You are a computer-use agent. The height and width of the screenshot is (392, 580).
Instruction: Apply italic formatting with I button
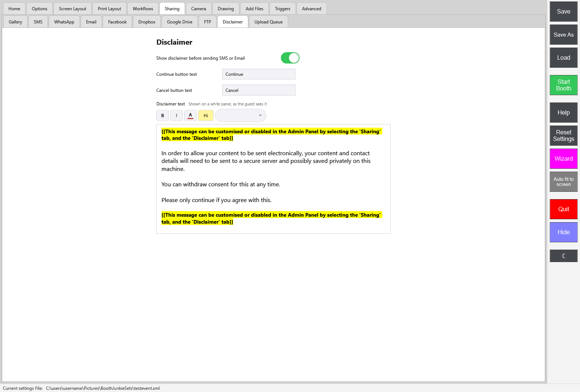pyautogui.click(x=176, y=116)
